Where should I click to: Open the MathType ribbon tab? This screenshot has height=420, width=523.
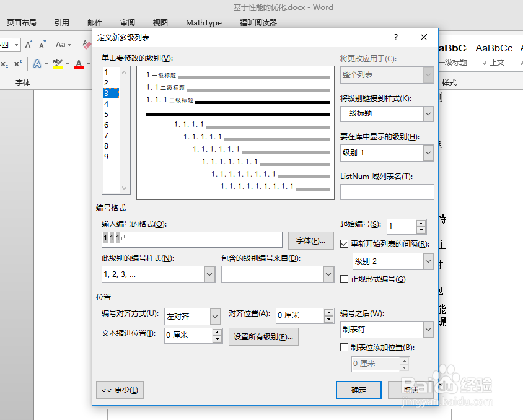pyautogui.click(x=203, y=22)
